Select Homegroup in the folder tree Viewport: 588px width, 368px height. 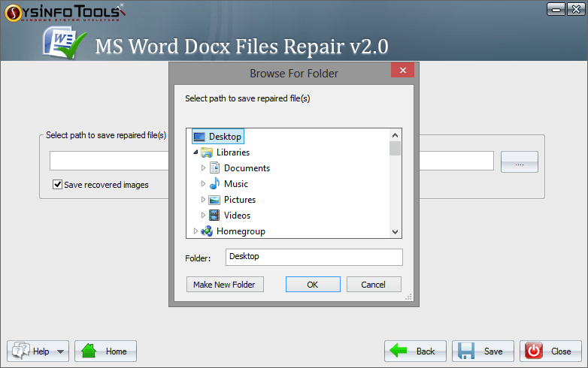(241, 231)
